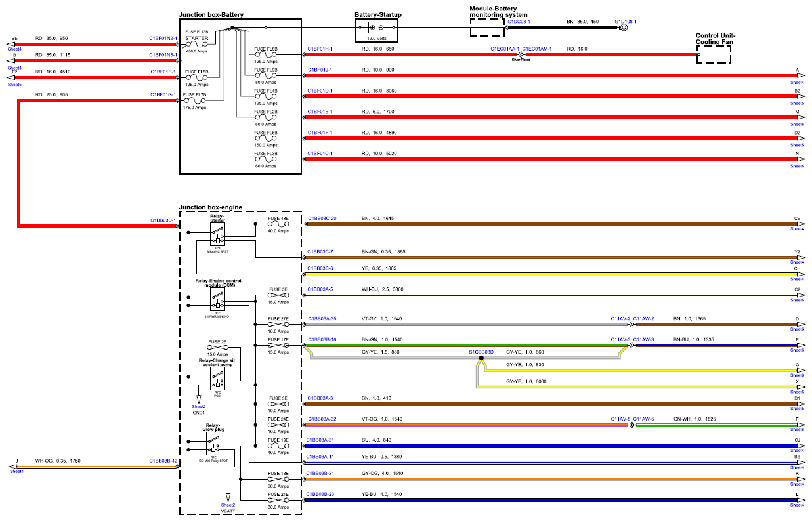The height and width of the screenshot is (521, 812).
Task: Select the FUSE 21E fuse symbol
Action: coord(279,500)
